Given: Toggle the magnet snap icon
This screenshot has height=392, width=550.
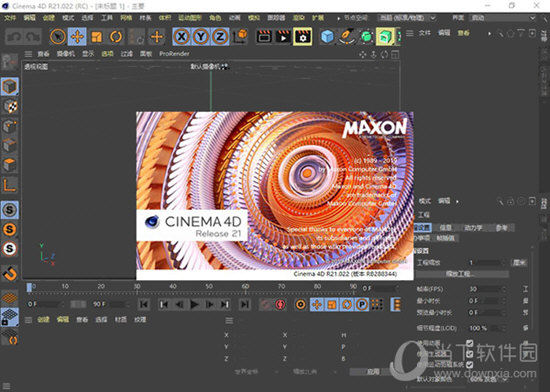Looking at the screenshot, I should 10,273.
